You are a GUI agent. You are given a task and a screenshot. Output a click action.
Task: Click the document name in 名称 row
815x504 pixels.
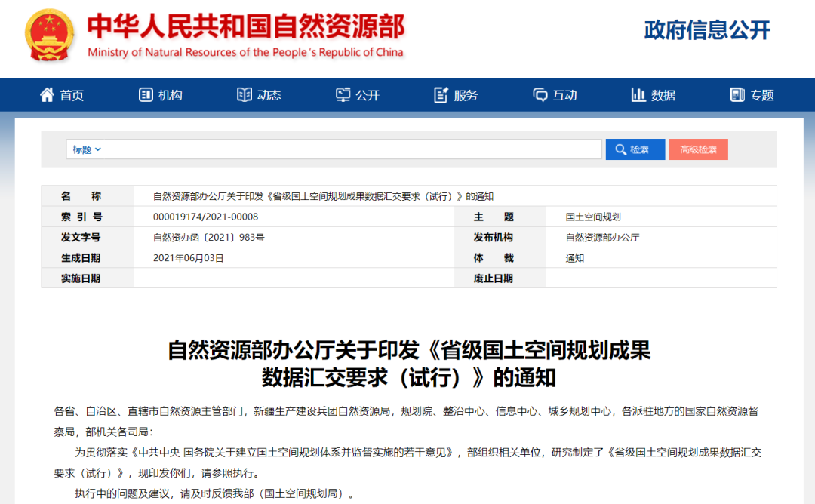[323, 196]
